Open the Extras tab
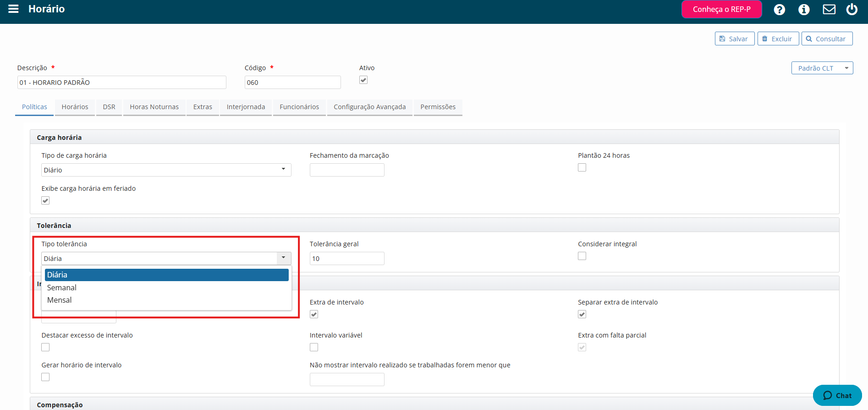Screen dimensions: 868x410 203,107
